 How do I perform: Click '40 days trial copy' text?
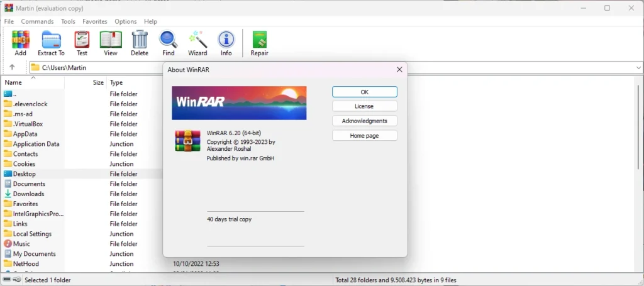click(x=229, y=219)
